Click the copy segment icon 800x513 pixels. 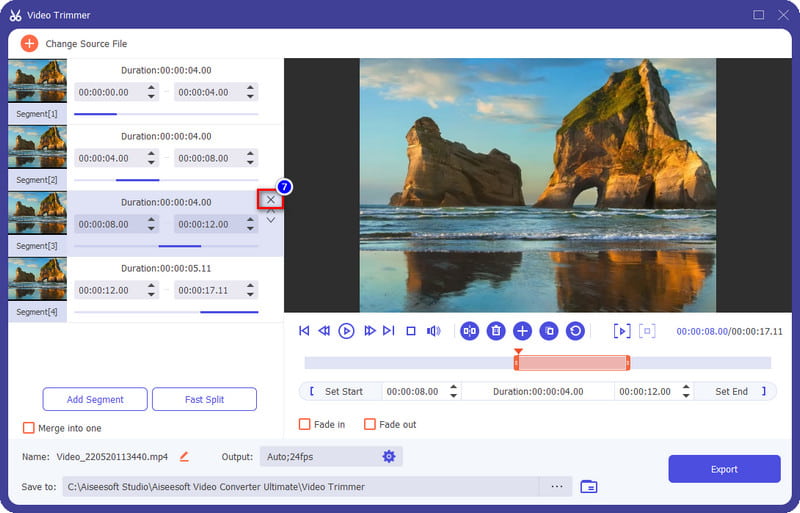point(548,331)
